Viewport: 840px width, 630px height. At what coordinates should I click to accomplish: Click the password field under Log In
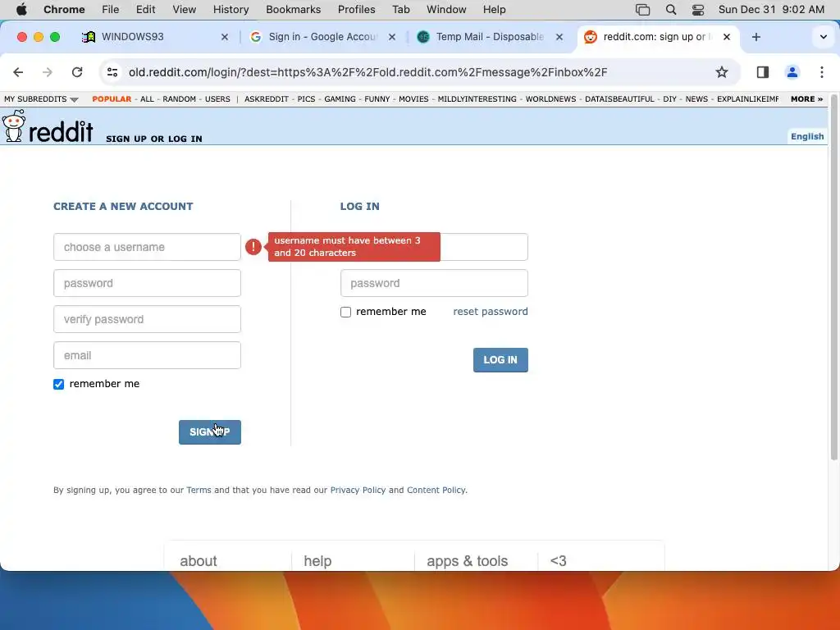pos(434,283)
